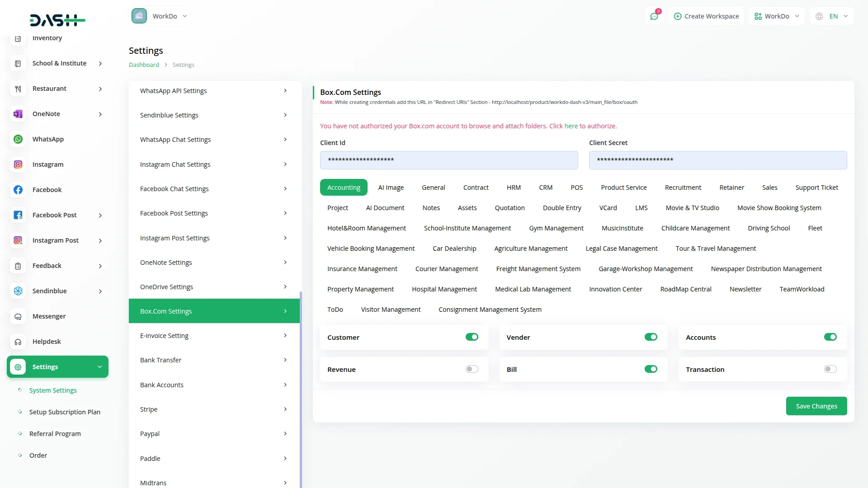This screenshot has width=868, height=488.
Task: Click the Restaurant fork and knife icon
Action: pyautogui.click(x=18, y=89)
